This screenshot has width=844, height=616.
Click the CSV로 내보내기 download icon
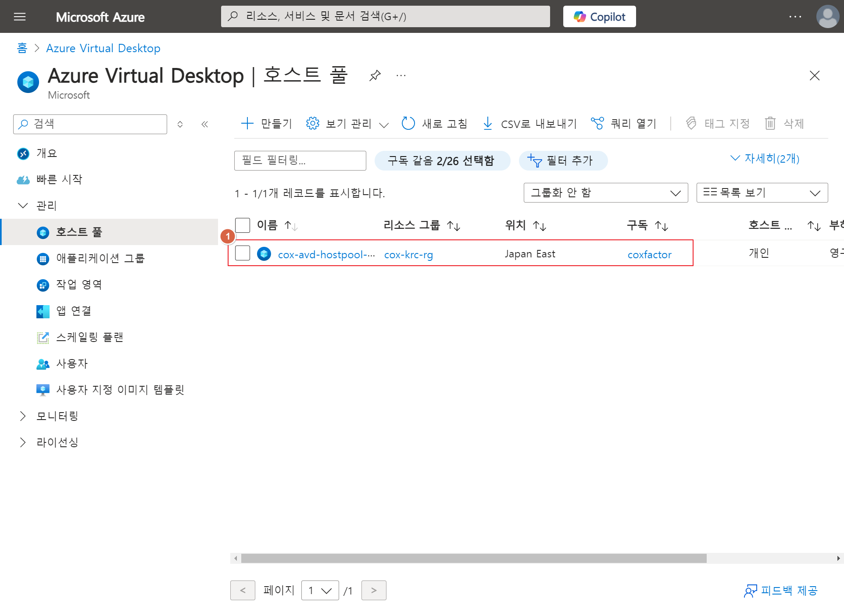pyautogui.click(x=487, y=124)
